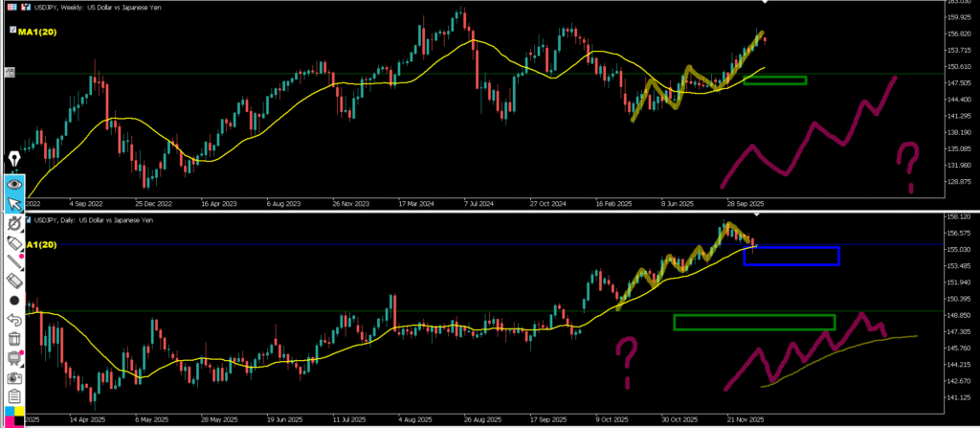The image size is (980, 428).
Task: Open the black dot pen color picker
Action: [14, 301]
